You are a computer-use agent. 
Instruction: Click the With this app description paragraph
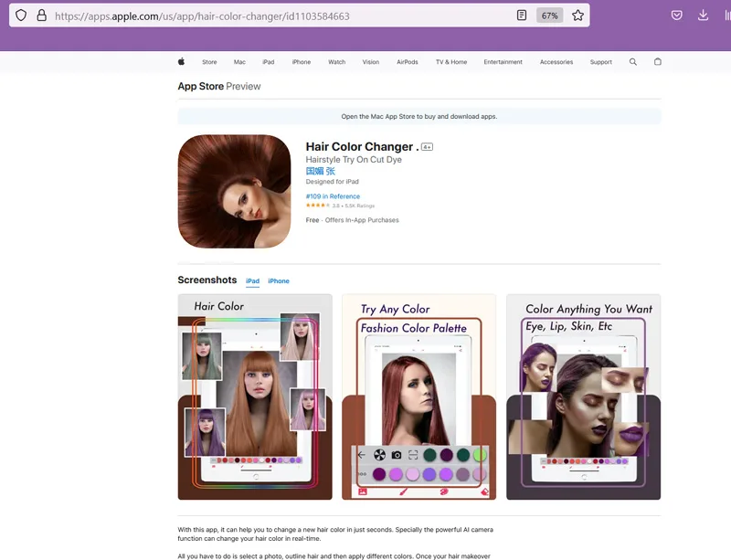[335, 534]
